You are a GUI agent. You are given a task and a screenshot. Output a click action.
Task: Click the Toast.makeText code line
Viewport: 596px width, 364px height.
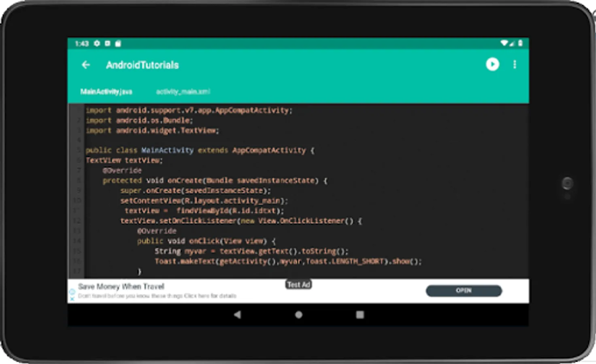288,261
